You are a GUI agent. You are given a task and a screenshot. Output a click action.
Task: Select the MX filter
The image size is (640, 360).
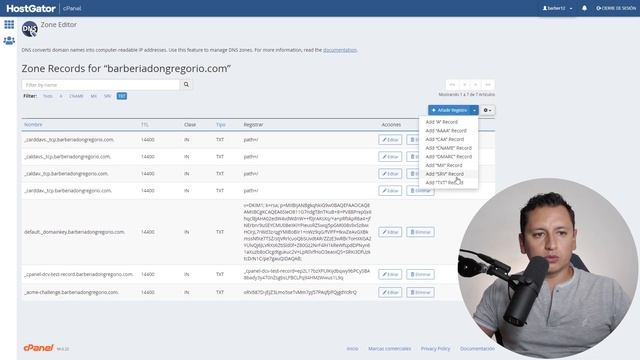pos(94,96)
